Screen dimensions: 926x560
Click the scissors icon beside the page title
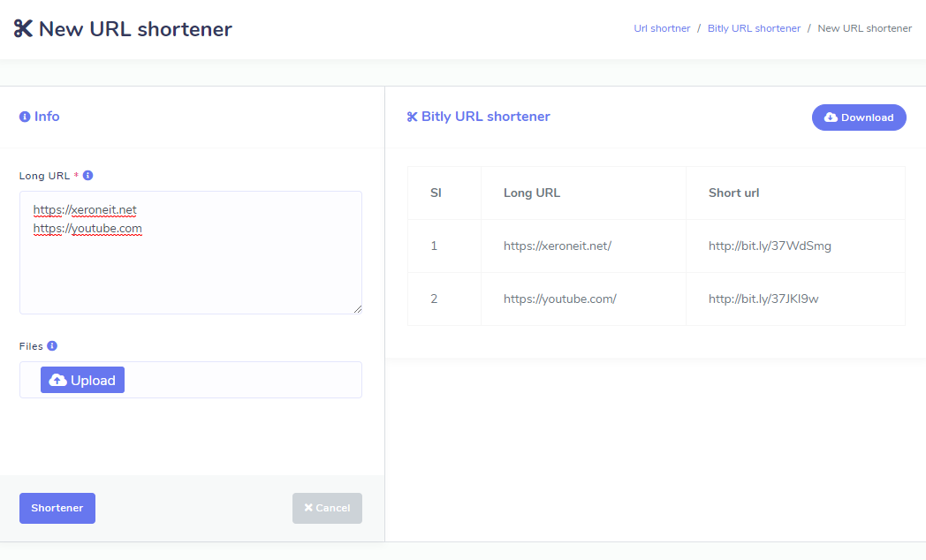(23, 29)
